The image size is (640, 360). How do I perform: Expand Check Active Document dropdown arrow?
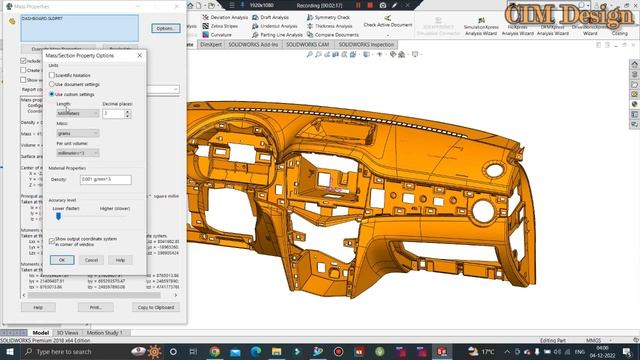pyautogui.click(x=387, y=35)
